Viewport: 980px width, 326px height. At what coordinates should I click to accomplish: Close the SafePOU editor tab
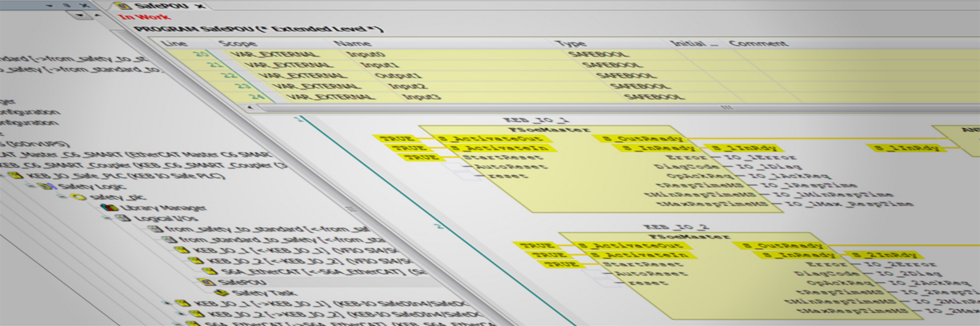(200, 7)
